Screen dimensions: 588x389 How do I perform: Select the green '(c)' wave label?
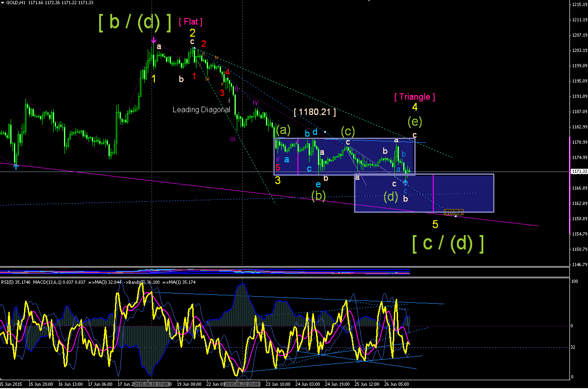pos(348,131)
